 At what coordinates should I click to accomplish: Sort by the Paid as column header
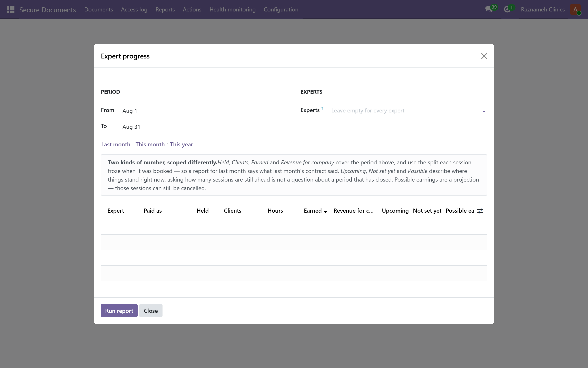click(x=153, y=211)
